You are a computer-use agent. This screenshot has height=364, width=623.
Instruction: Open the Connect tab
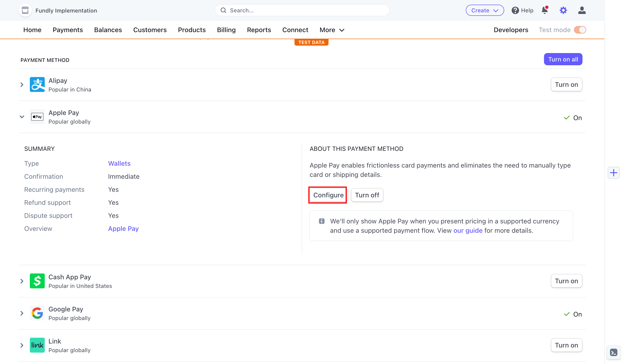point(295,30)
